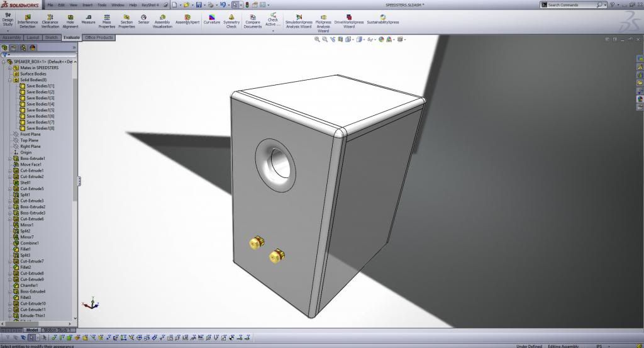Viewport: 644px width, 348px height.
Task: Select the Combine1 feature
Action: pos(26,244)
